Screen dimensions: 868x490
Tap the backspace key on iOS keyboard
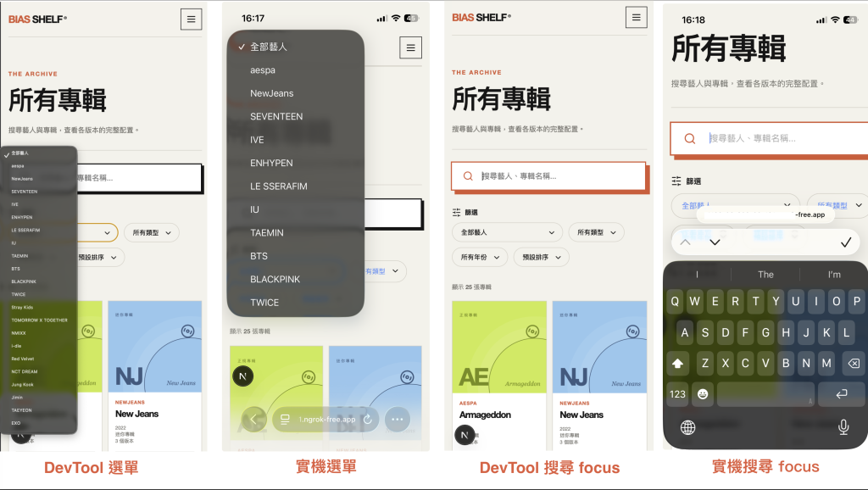tap(854, 363)
